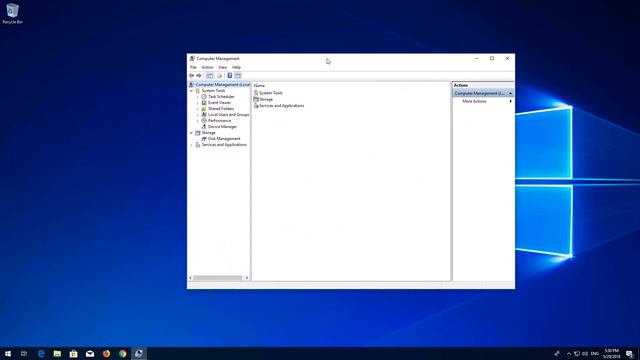Click the Back arrow toolbar icon
The height and width of the screenshot is (360, 640).
(191, 76)
